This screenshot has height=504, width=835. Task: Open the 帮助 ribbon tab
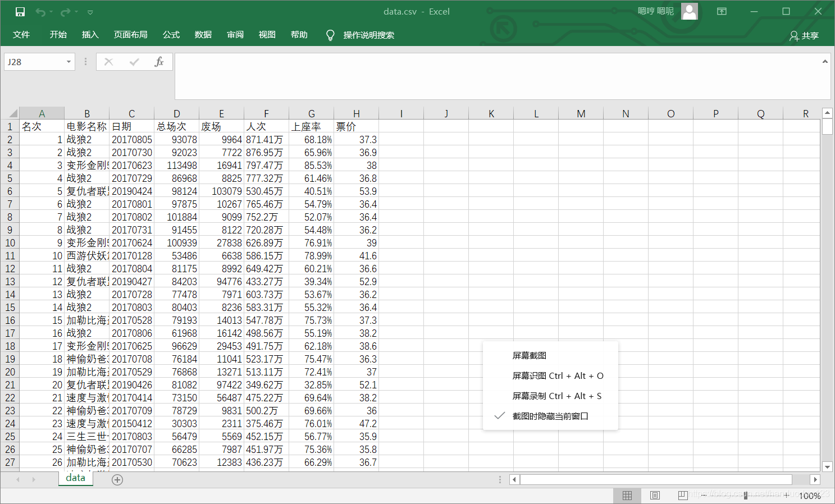coord(299,35)
